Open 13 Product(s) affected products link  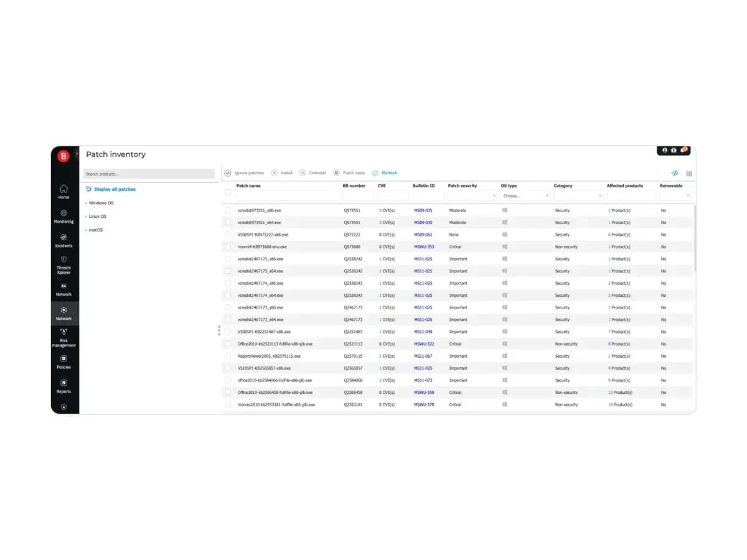[x=620, y=393]
